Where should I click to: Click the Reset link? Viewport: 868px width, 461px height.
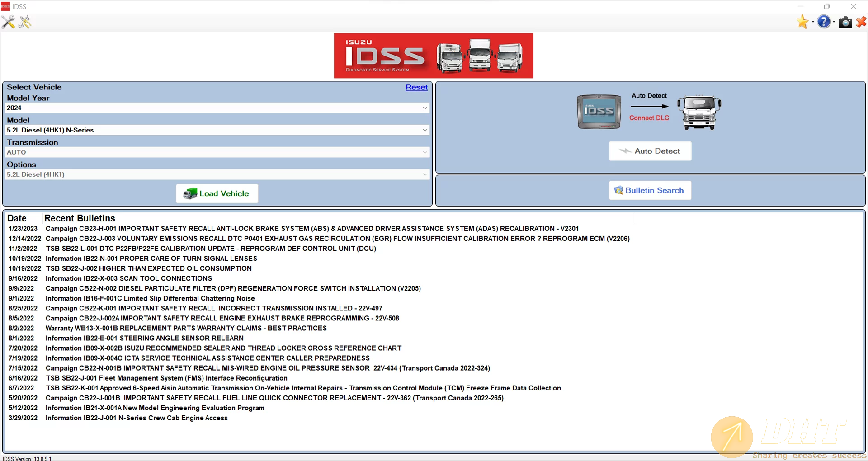(x=416, y=87)
